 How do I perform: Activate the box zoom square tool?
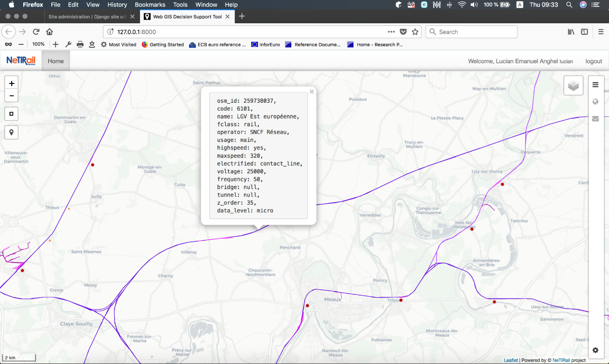coord(11,114)
